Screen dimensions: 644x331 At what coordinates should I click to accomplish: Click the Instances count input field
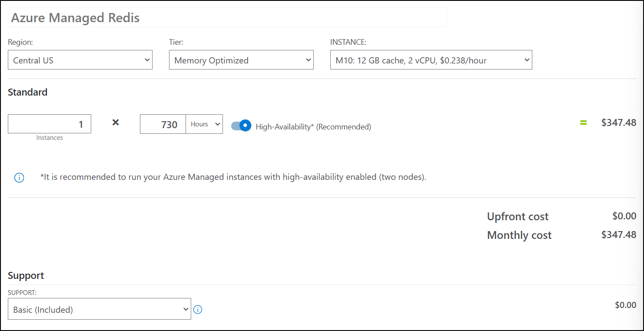pos(50,124)
